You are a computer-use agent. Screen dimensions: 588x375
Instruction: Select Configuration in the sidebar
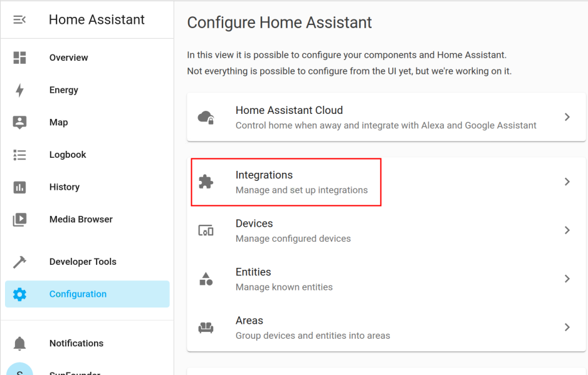point(87,294)
